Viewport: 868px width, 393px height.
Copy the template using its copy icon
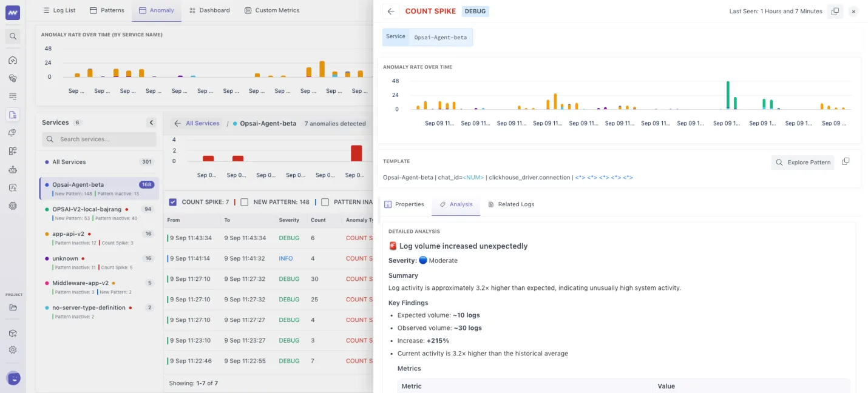pyautogui.click(x=846, y=161)
